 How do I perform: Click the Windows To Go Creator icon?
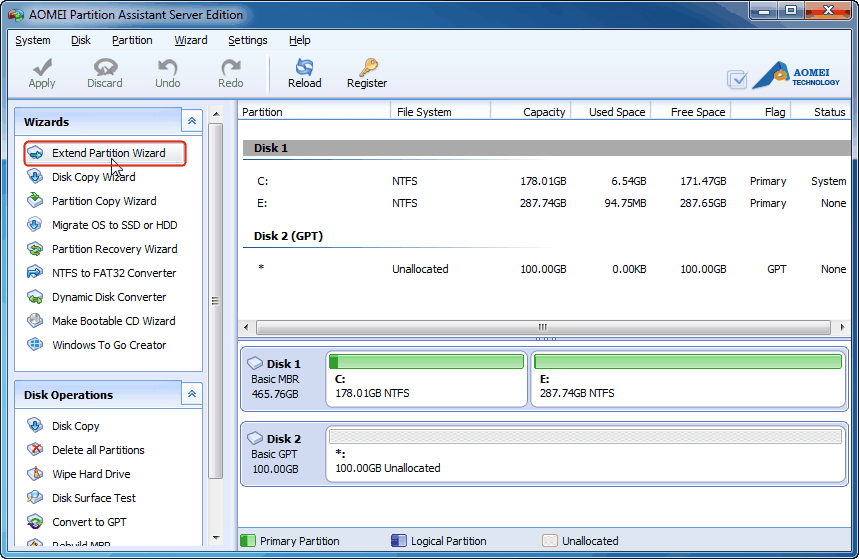[35, 345]
